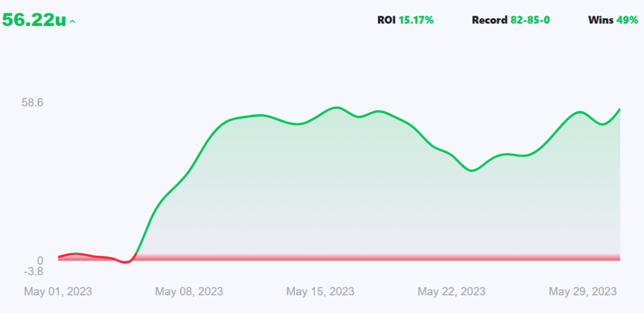This screenshot has height=313, width=644.
Task: Click the 0 y-axis label
Action: point(40,260)
